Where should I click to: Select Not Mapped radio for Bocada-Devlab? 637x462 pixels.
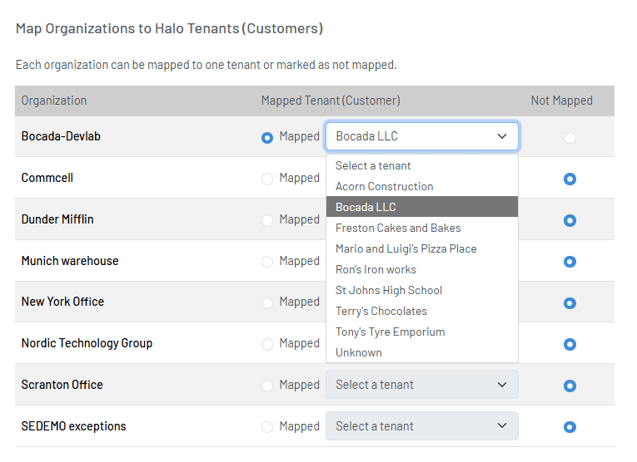tap(569, 137)
